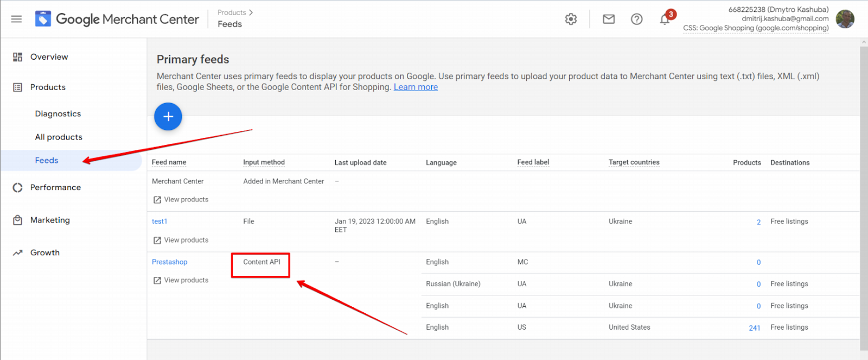The image size is (868, 360).
Task: Click the File input method for test1
Action: coord(248,222)
